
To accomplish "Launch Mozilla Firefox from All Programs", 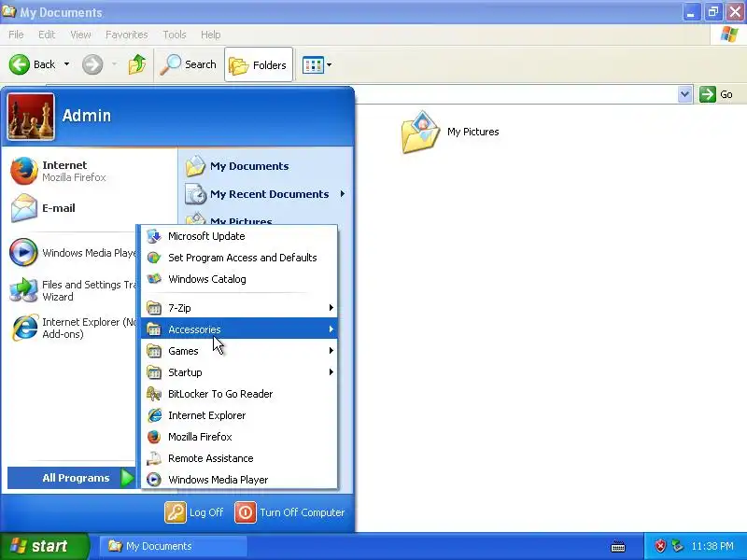I will coord(239,437).
